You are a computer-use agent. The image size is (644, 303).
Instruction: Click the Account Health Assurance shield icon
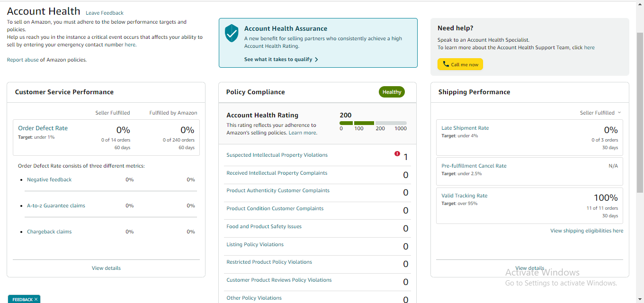(231, 33)
